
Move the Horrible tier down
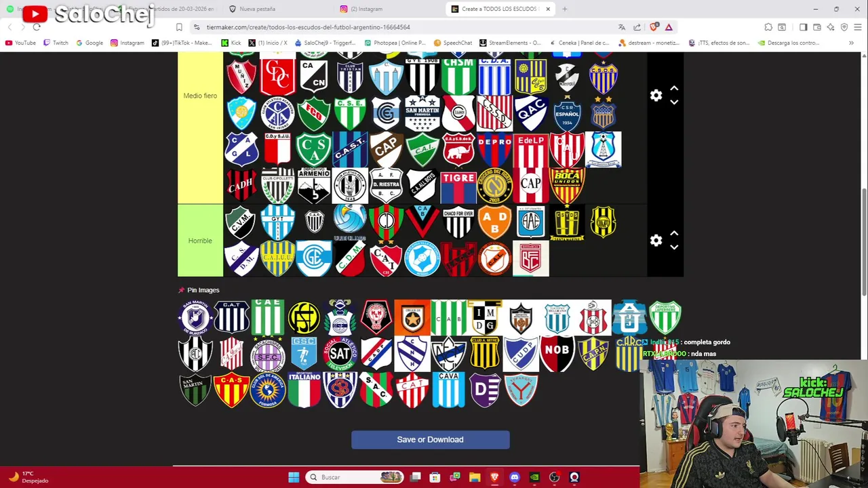tap(674, 247)
